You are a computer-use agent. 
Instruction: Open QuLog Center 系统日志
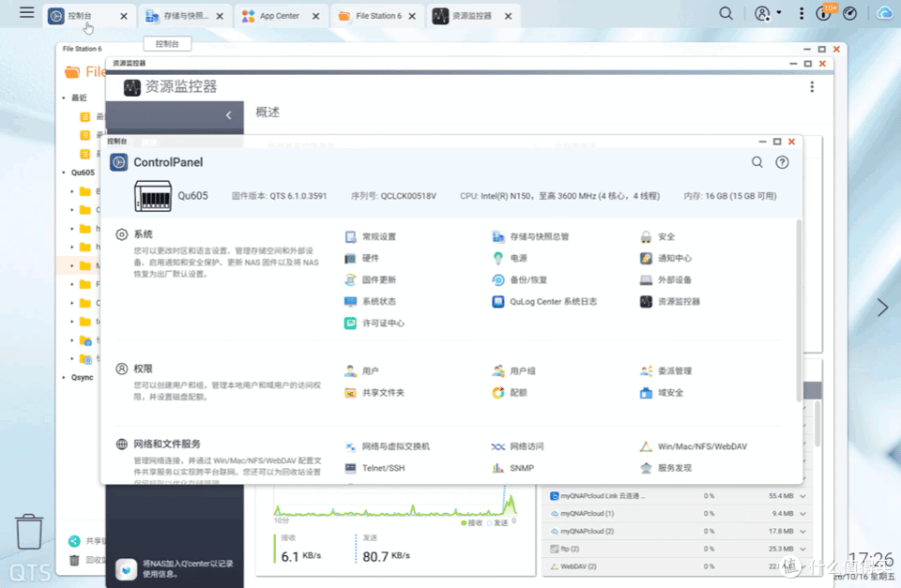coord(544,301)
